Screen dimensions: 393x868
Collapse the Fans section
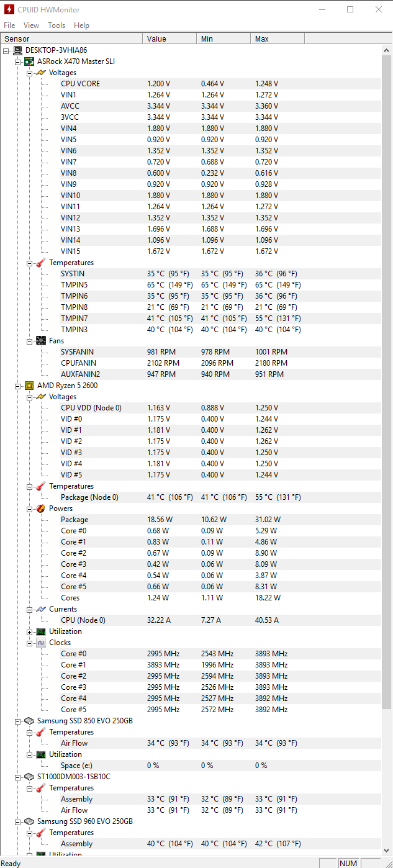[x=29, y=341]
